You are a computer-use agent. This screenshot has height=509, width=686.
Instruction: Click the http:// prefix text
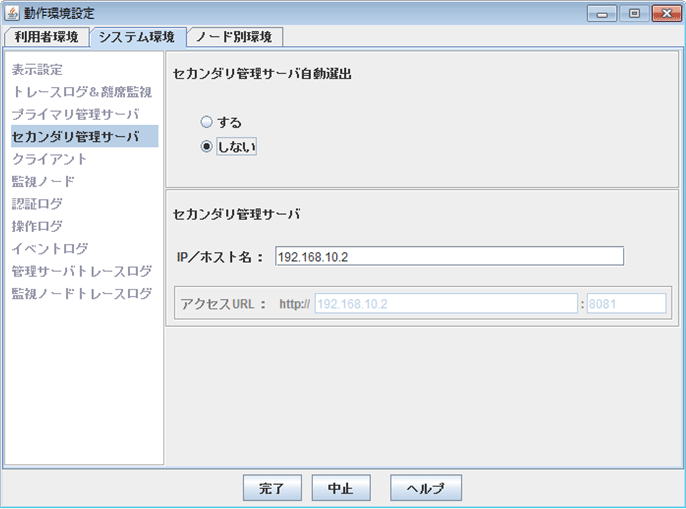pos(294,304)
